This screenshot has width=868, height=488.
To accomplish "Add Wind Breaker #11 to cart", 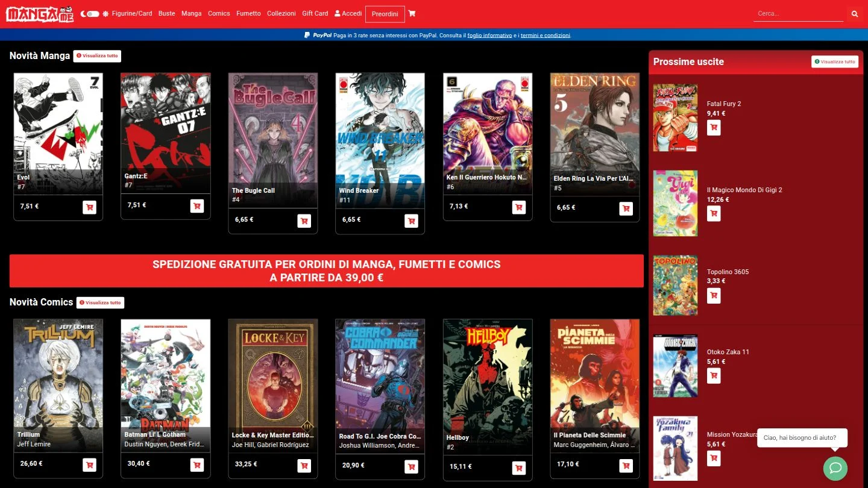I will pos(411,221).
